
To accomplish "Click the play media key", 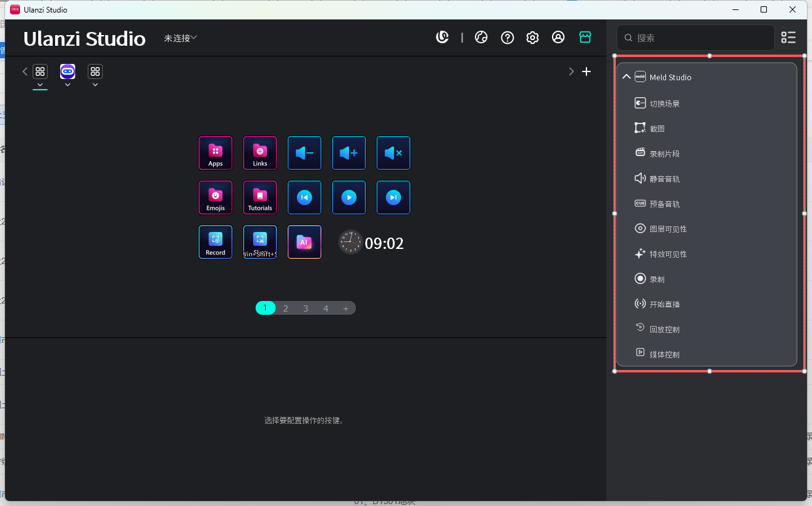I will 348,198.
